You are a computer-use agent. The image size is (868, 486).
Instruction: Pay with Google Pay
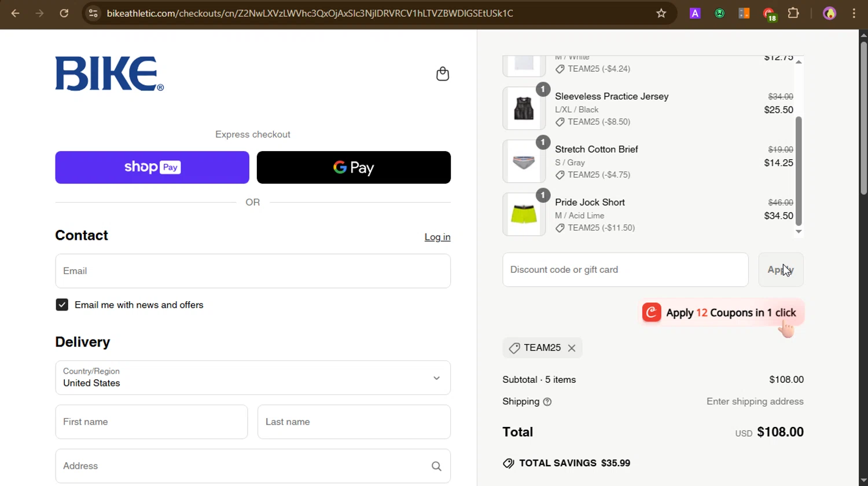(354, 167)
